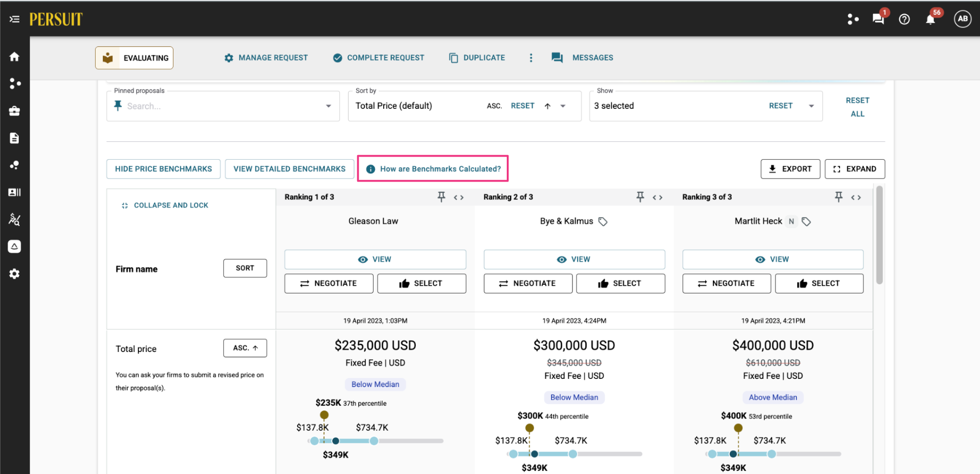
Task: Open the more options vertical dots menu
Action: tap(531, 58)
